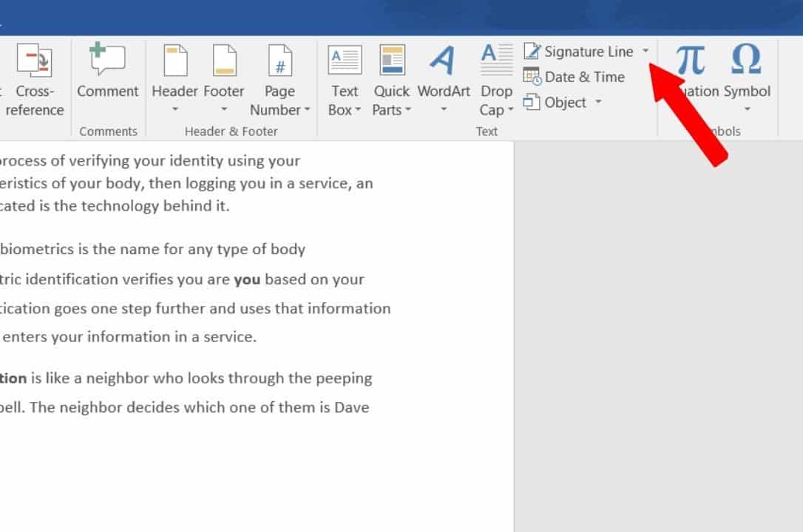803x532 pixels.
Task: Click the Header page icon
Action: click(x=175, y=61)
